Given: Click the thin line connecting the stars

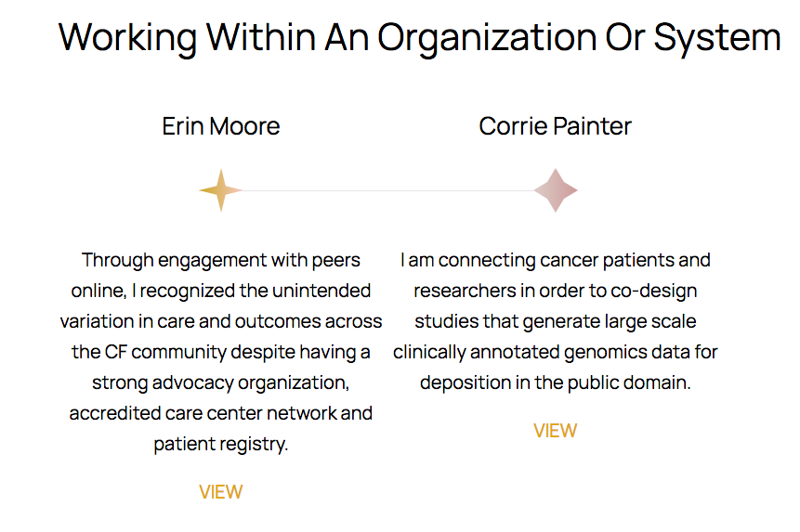Looking at the screenshot, I should [x=387, y=190].
